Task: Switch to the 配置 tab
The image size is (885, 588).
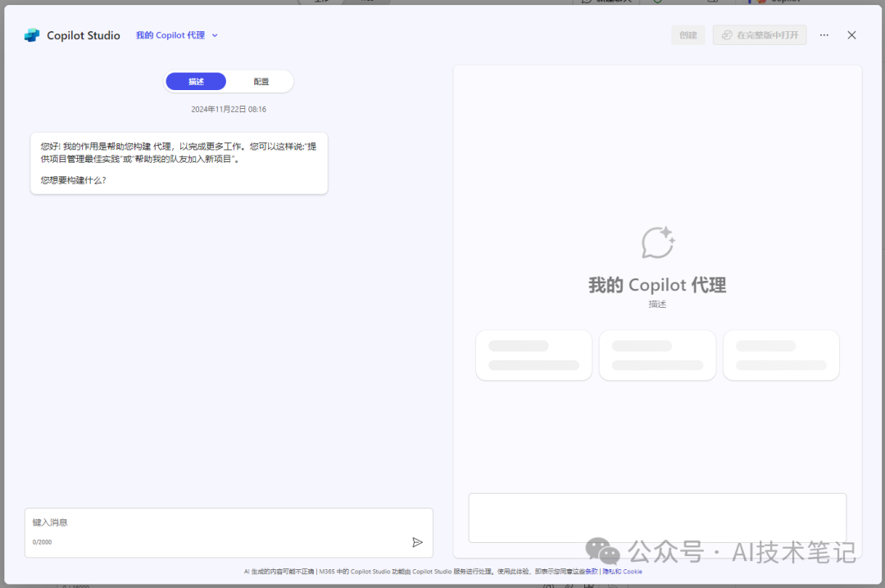Action: pyautogui.click(x=261, y=82)
